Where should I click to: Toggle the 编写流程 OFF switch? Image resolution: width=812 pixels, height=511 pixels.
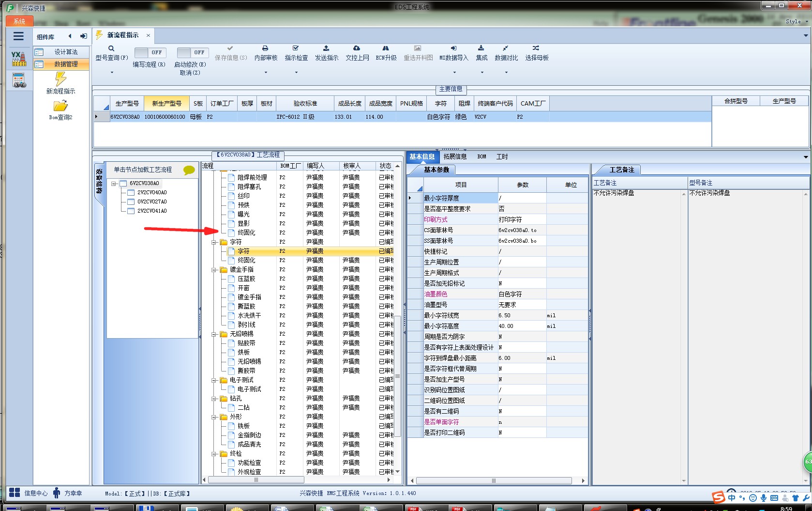150,52
